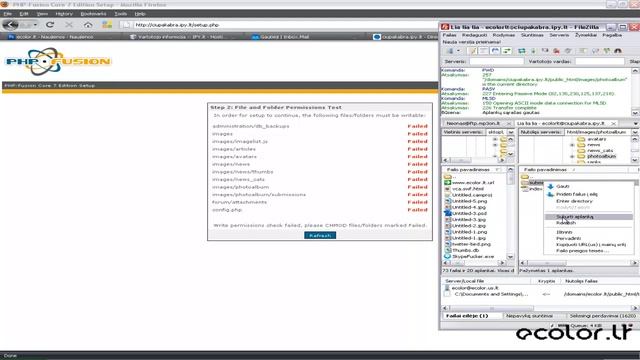Click Firefox back arrow button
Screen dimensions: 640x360
coord(11,25)
